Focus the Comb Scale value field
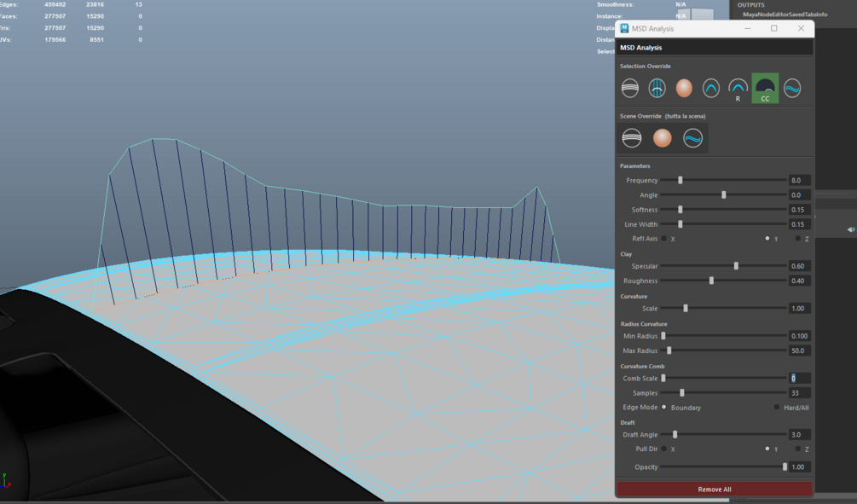 [x=800, y=379]
